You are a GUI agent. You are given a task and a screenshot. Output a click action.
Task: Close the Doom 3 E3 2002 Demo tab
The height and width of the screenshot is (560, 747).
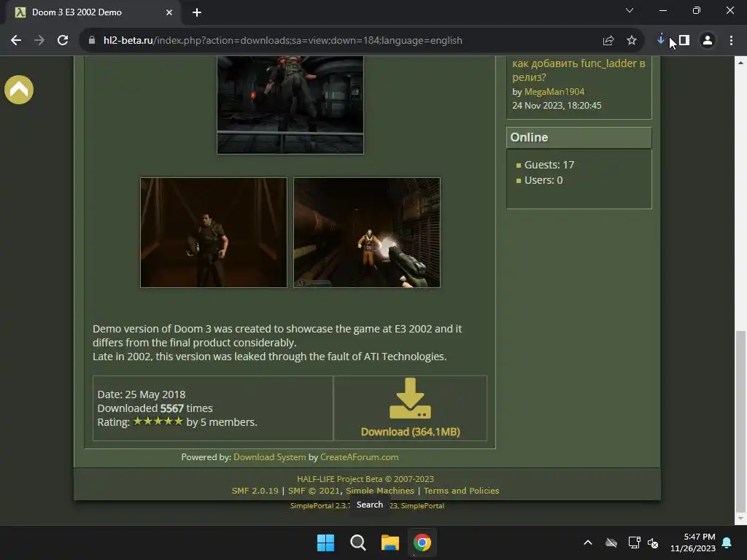[x=169, y=12]
